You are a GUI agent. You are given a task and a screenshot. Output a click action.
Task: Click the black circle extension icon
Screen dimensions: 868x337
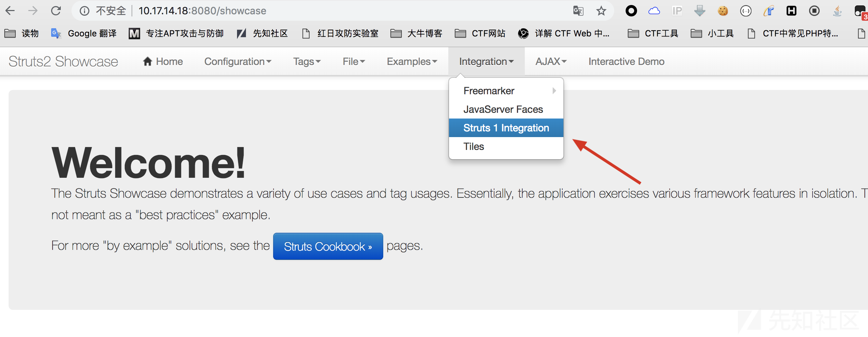[x=631, y=11]
